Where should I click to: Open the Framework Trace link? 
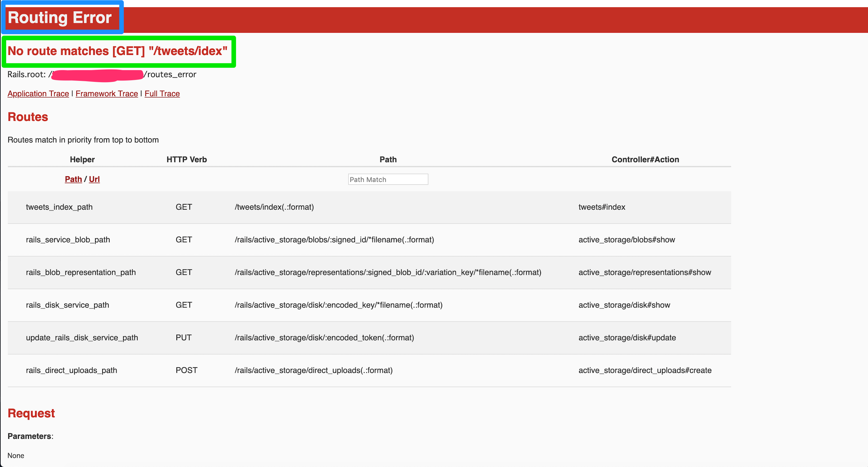click(x=107, y=94)
